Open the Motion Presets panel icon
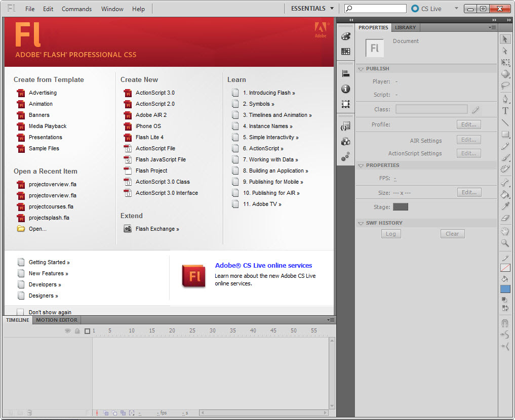 click(x=345, y=156)
